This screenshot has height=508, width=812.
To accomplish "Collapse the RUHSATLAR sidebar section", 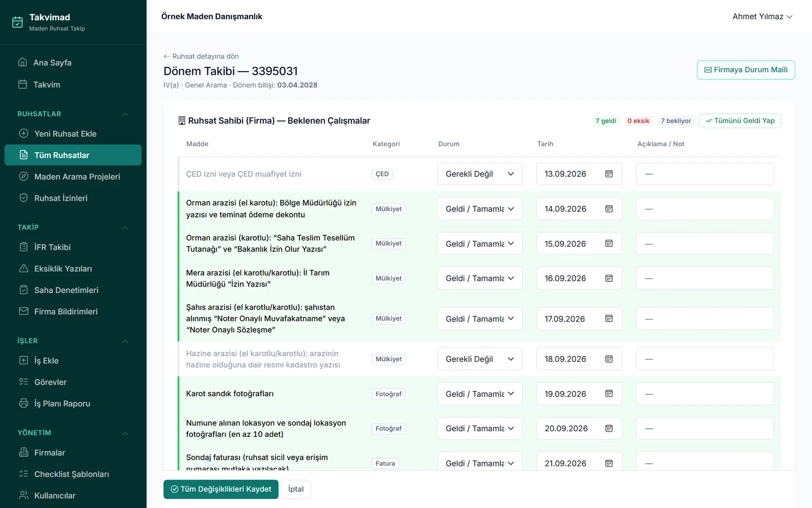I will (x=125, y=114).
